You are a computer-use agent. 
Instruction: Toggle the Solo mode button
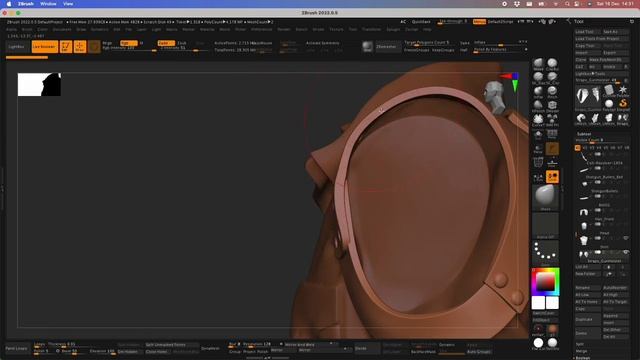552,176
